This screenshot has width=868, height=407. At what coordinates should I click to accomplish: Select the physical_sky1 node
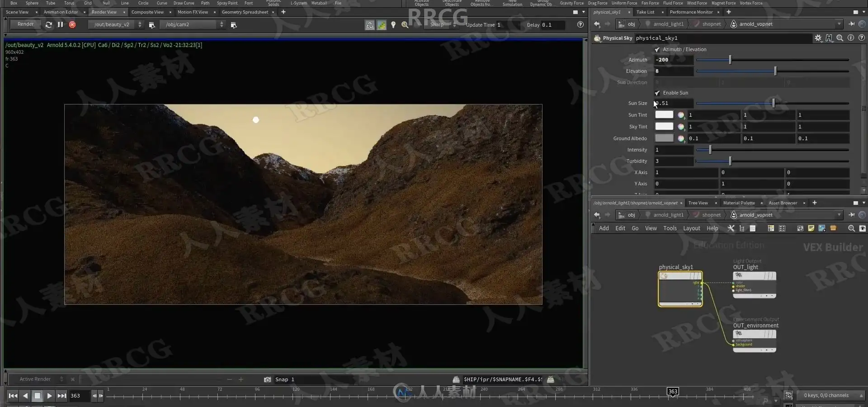click(680, 289)
